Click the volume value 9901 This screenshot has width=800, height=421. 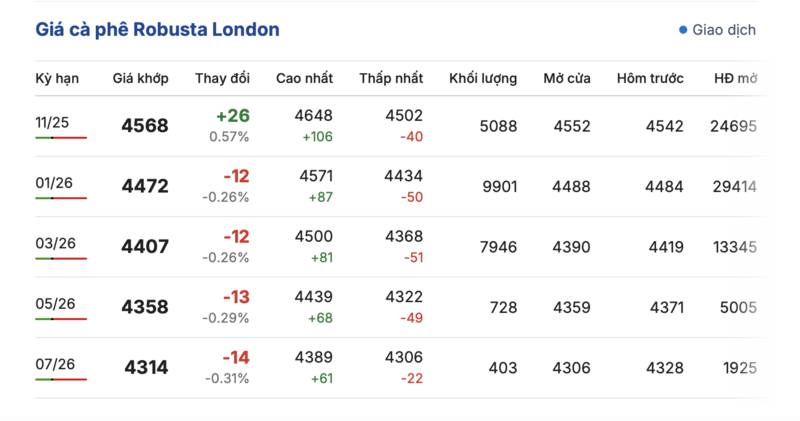coord(498,186)
